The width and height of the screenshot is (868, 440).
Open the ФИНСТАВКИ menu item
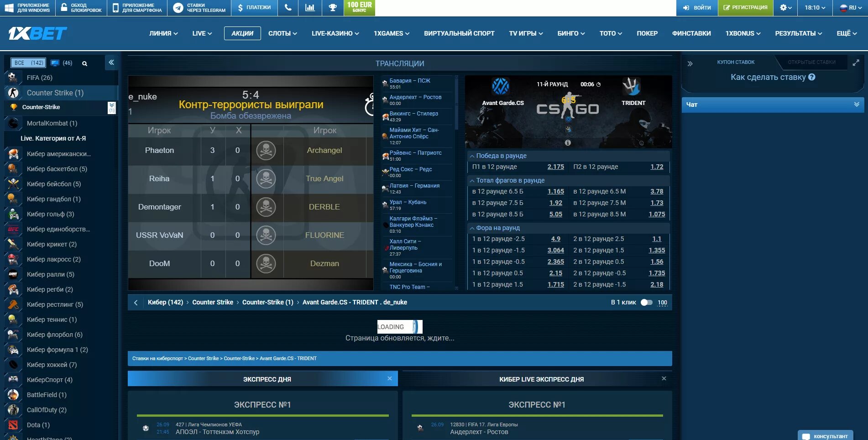(691, 33)
